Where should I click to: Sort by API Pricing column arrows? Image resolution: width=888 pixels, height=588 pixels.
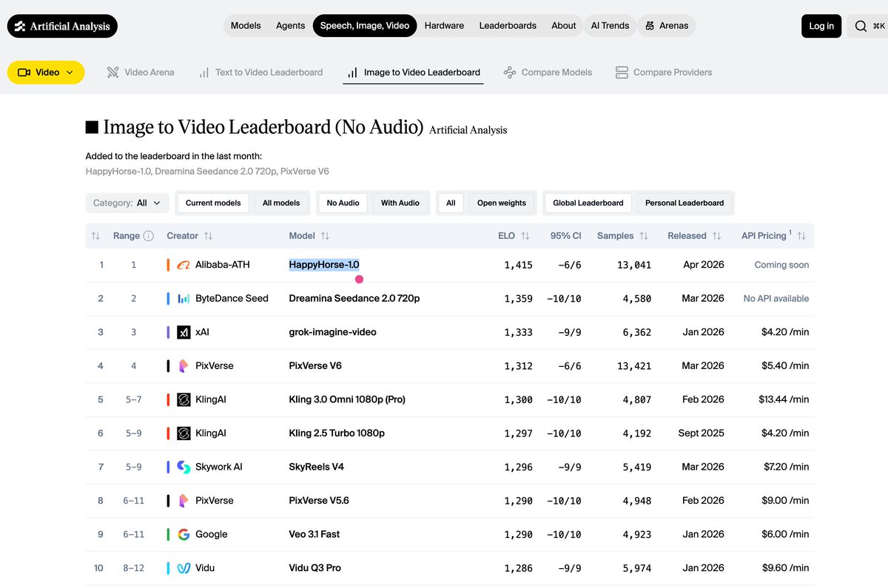point(801,236)
